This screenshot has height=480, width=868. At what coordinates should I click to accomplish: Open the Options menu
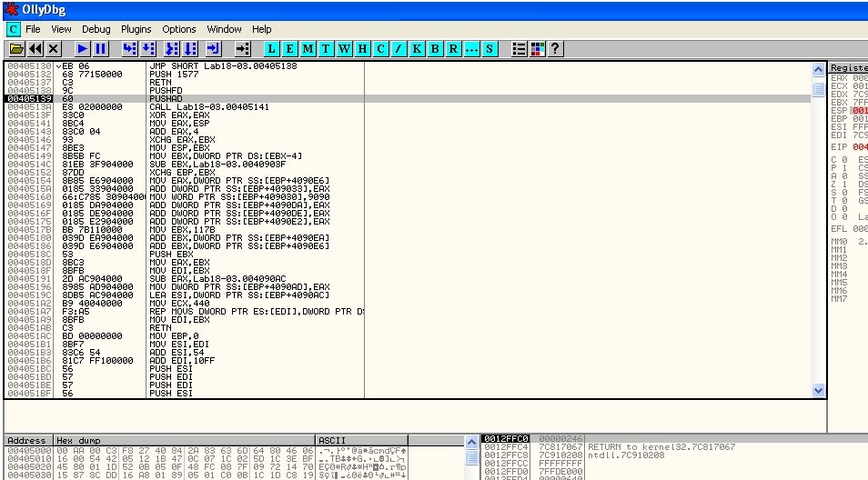[179, 29]
